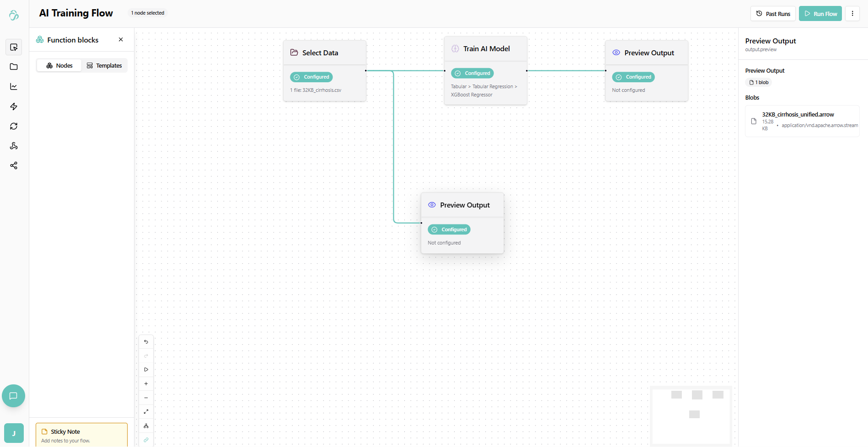Select the Nodes tab
This screenshot has width=868, height=447.
pyautogui.click(x=59, y=66)
